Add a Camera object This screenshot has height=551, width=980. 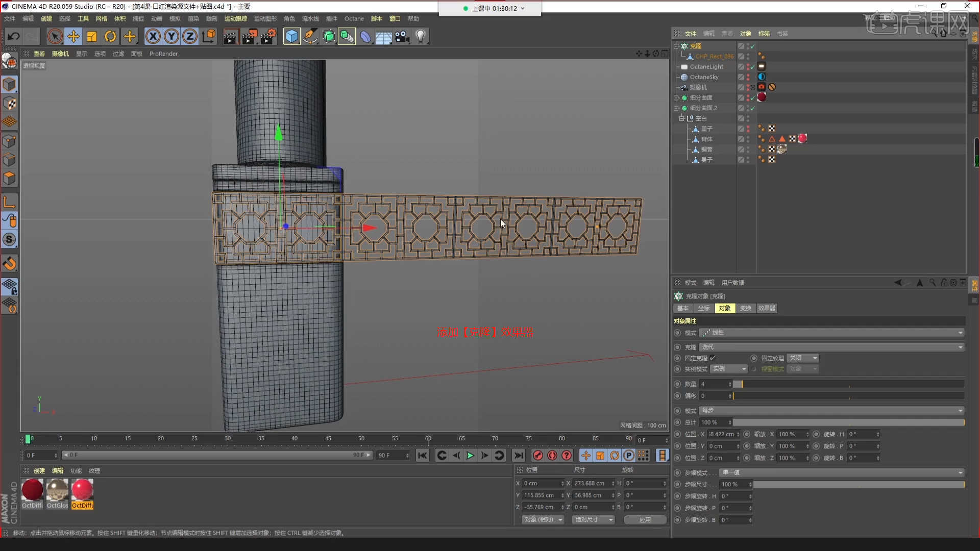[402, 36]
